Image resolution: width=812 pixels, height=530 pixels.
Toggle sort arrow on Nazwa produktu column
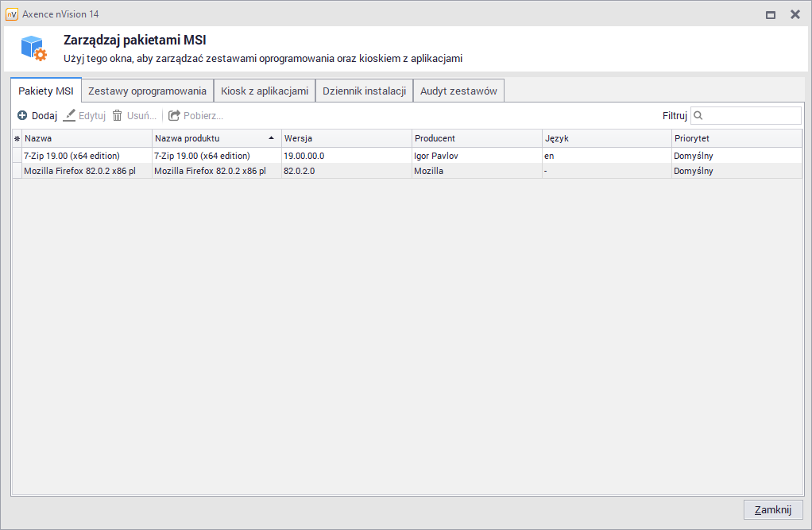pos(272,138)
